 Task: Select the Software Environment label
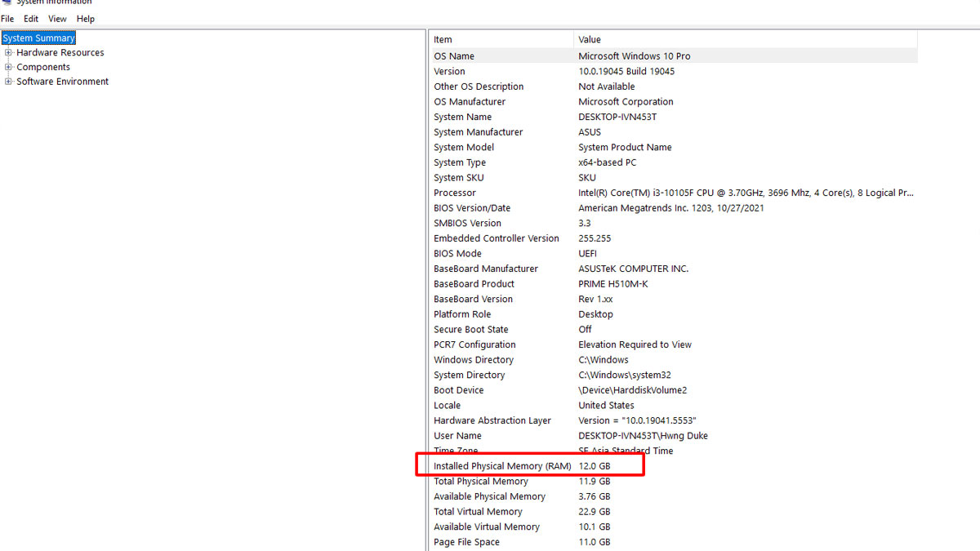[x=63, y=82]
